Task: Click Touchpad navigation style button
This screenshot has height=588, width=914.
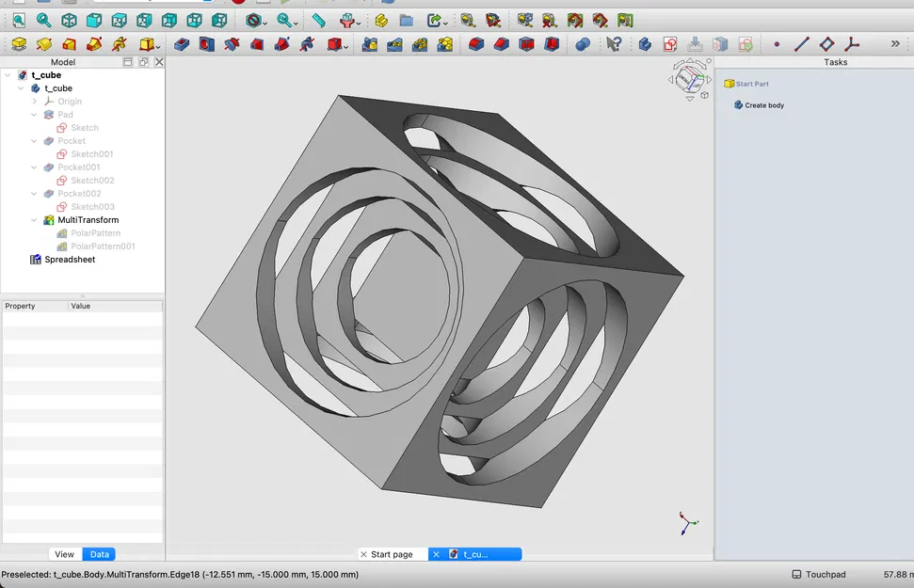Action: (819, 574)
